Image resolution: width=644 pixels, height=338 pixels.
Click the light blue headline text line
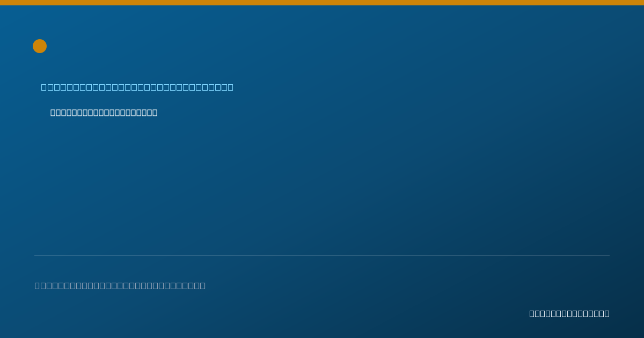137,87
